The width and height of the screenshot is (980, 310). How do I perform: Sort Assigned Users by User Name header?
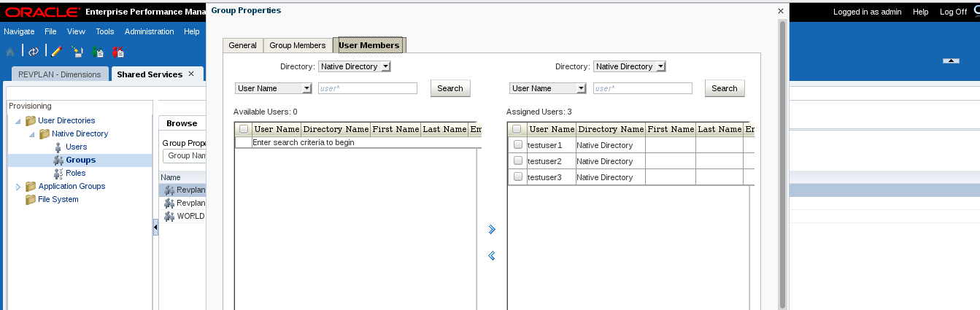(552, 129)
